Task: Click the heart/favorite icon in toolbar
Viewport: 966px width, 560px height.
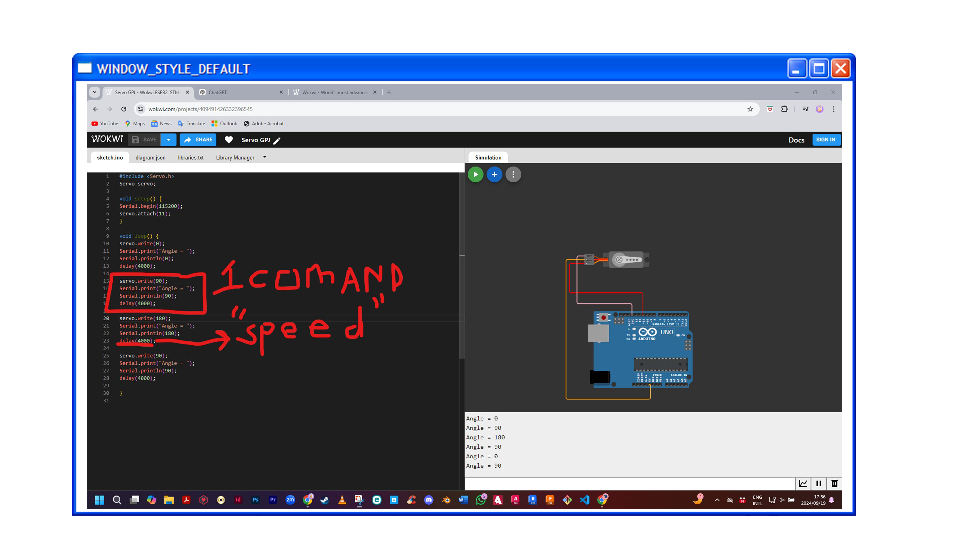Action: coord(229,139)
